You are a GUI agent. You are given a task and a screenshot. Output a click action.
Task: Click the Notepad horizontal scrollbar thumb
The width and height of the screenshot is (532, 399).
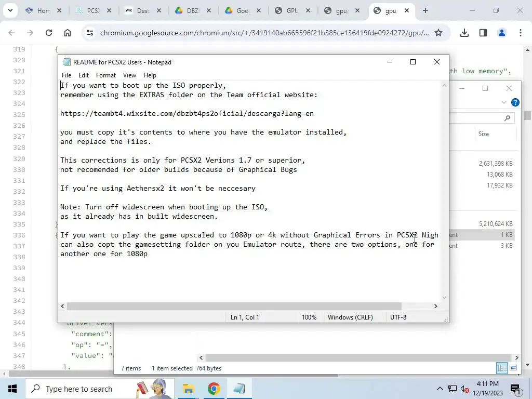[234, 306]
